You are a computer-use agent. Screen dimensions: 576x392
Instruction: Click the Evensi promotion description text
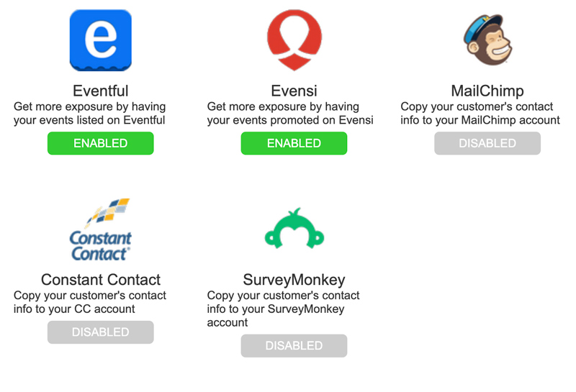tap(290, 114)
